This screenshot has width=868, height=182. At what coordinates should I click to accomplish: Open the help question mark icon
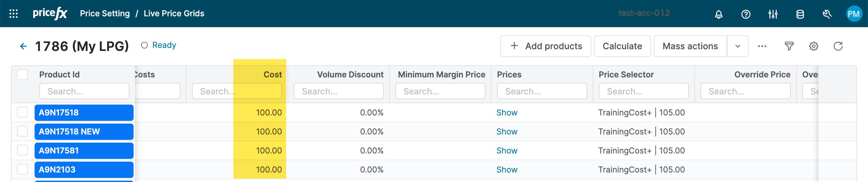pyautogui.click(x=746, y=14)
